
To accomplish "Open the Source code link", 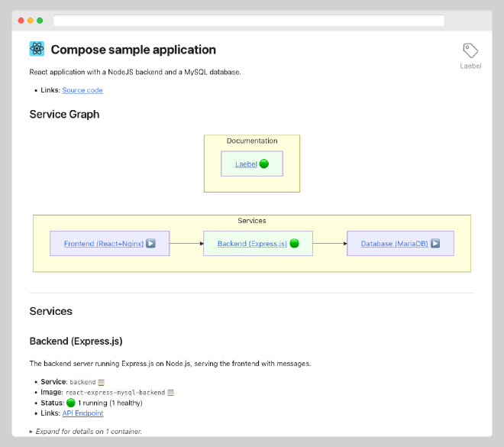I will 82,90.
